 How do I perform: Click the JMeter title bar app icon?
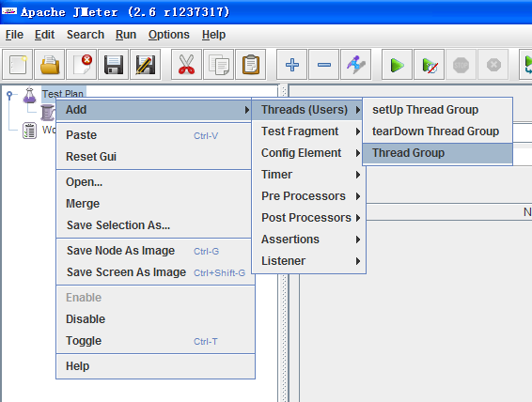(x=9, y=11)
